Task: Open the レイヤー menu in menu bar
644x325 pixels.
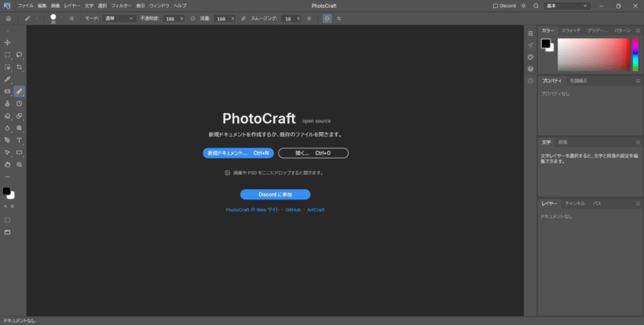Action: 72,5
